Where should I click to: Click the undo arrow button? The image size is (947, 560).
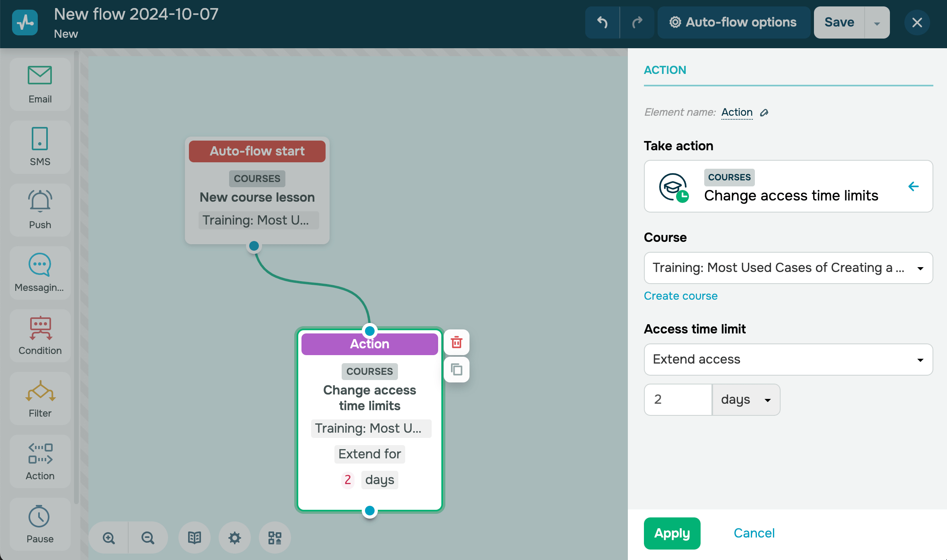click(x=602, y=22)
